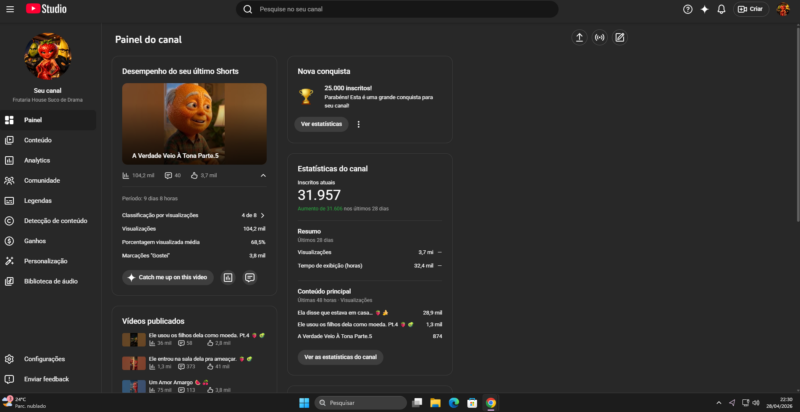Show hidden system tray icons chevron
The image size is (800, 412).
click(x=719, y=403)
